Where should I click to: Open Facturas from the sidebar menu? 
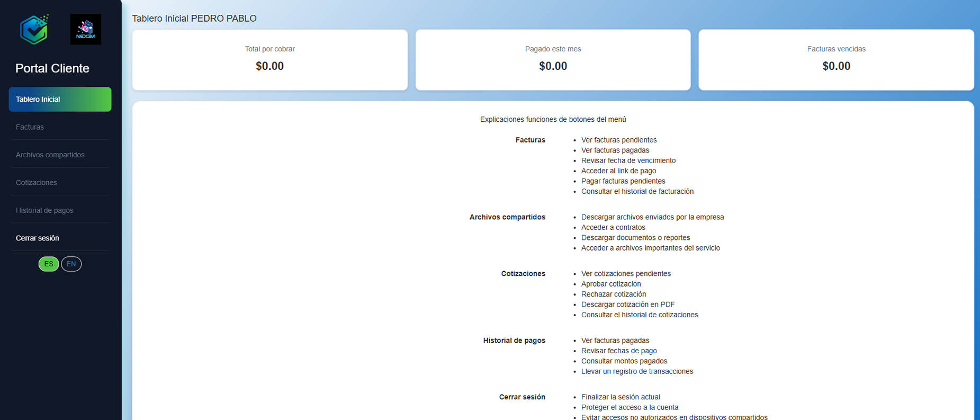pyautogui.click(x=30, y=127)
